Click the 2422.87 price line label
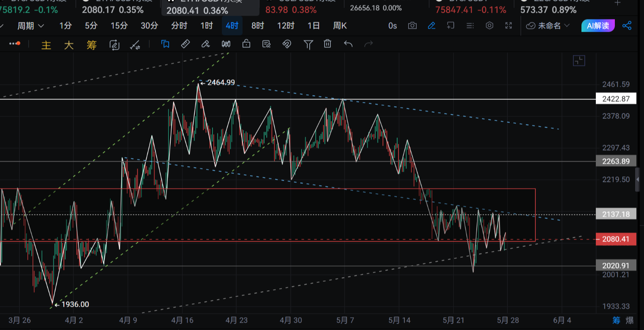The image size is (644, 330). point(616,99)
